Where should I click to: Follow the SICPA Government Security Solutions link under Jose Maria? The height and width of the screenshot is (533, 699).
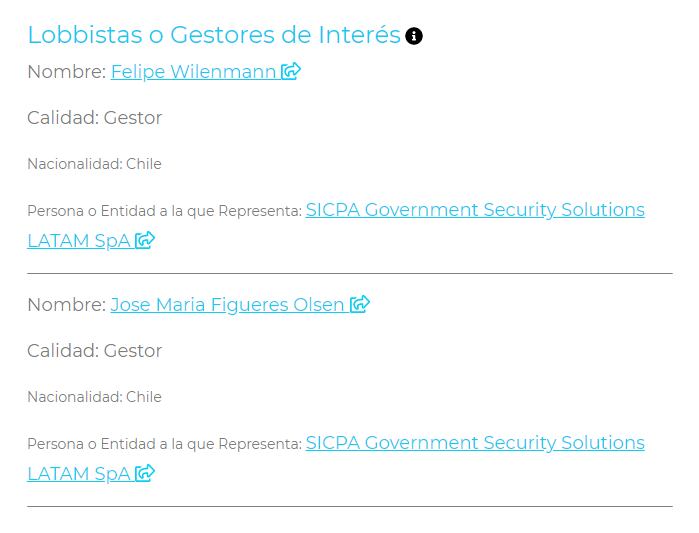(x=474, y=443)
